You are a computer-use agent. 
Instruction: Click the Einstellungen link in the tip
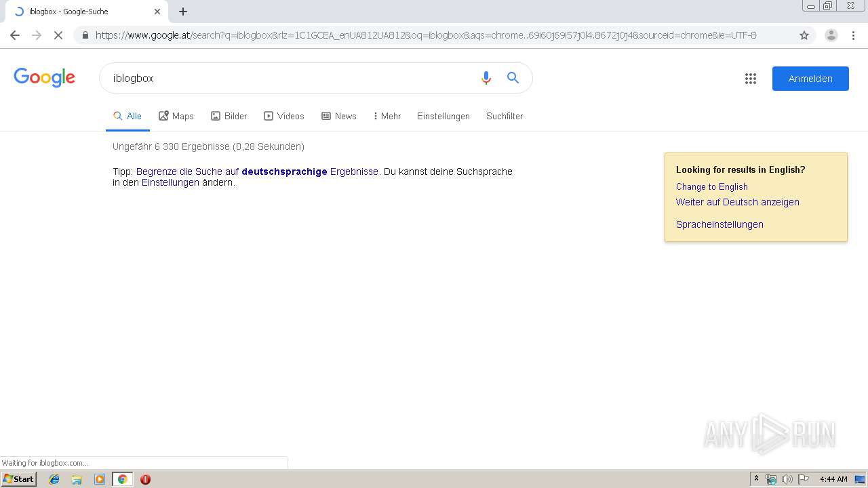click(x=170, y=182)
